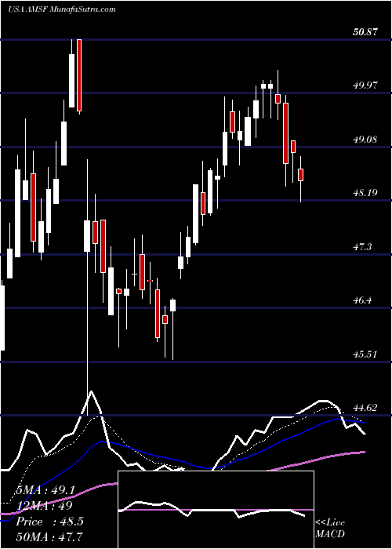
Task: Click the 47.3 price axis label
Action: point(362,247)
